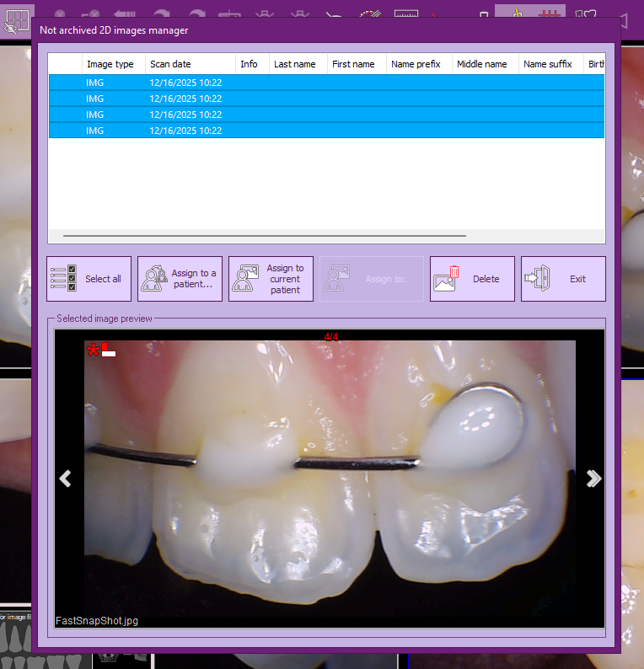Screen dimensions: 644x669
Task: Delete the selected images
Action: pos(472,279)
